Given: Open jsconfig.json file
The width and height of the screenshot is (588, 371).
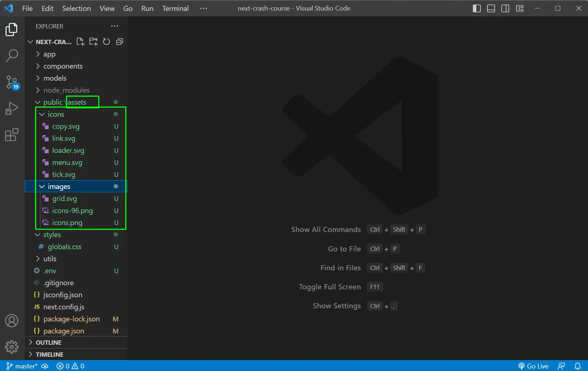Looking at the screenshot, I should pos(76,295).
